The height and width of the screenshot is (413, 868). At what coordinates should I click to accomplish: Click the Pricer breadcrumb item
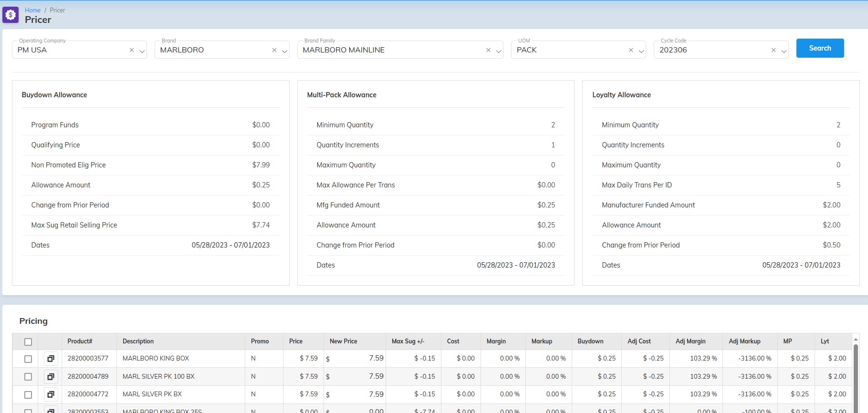click(x=57, y=10)
